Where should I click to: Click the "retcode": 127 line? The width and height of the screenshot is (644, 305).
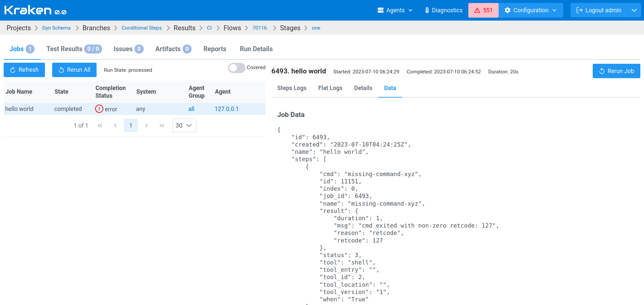(358, 241)
